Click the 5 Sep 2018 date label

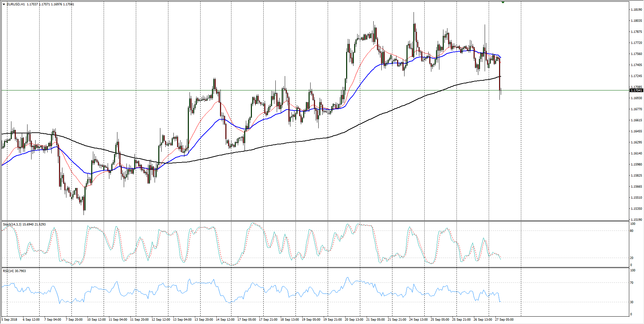pos(9,320)
